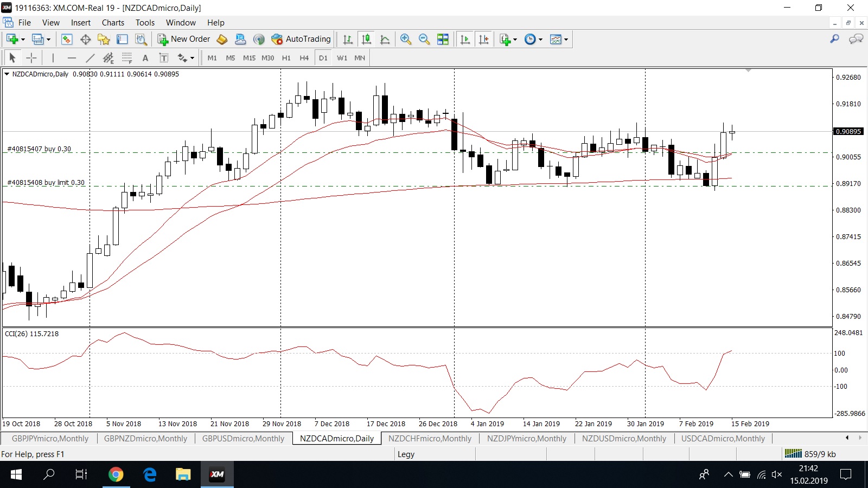Draw a trendline
Viewport: 868px width, 488px height.
[x=90, y=57]
